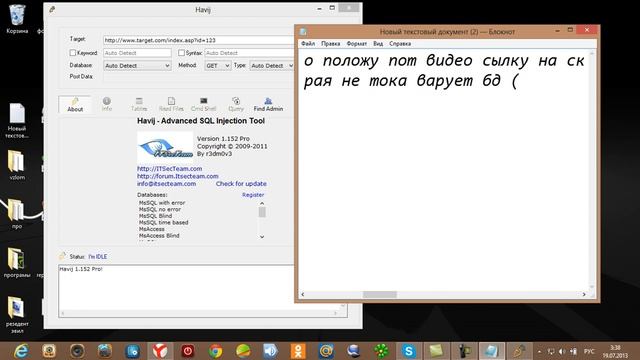Click the Post Data field
Viewport: 640px width, 360px height.
pyautogui.click(x=198, y=77)
